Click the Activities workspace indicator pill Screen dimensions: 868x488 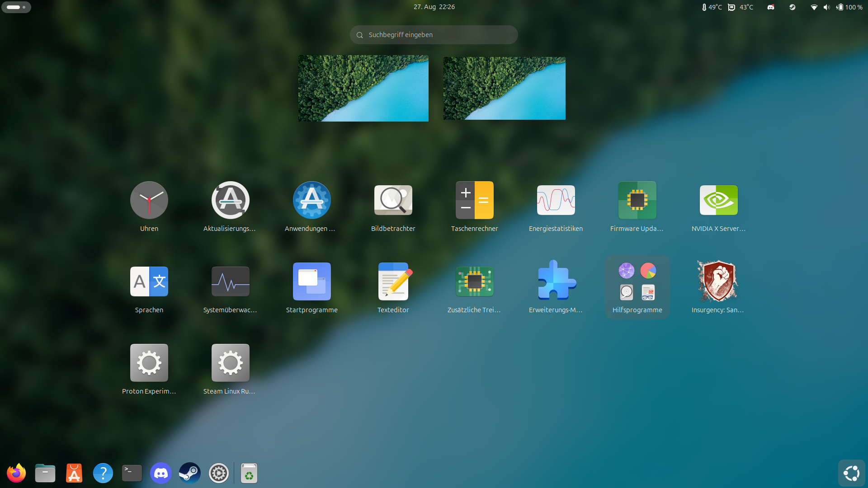(x=16, y=7)
